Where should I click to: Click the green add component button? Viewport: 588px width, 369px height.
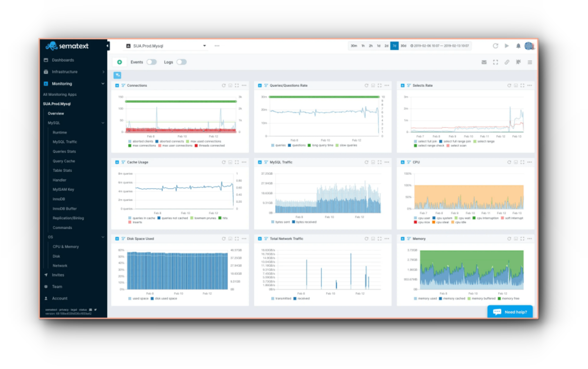click(119, 62)
